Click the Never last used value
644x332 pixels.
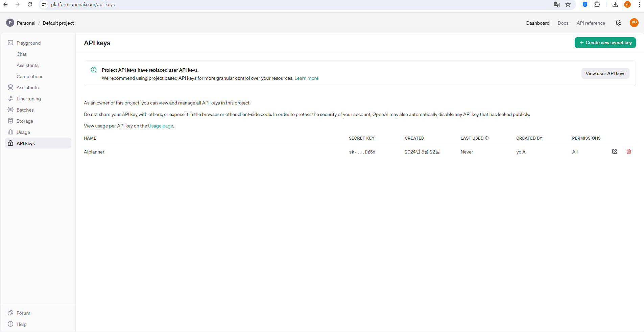point(467,152)
